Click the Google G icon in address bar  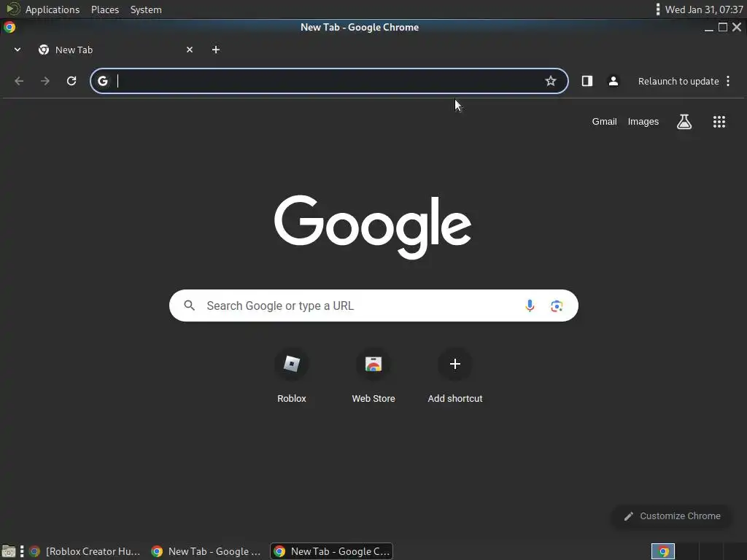click(103, 81)
